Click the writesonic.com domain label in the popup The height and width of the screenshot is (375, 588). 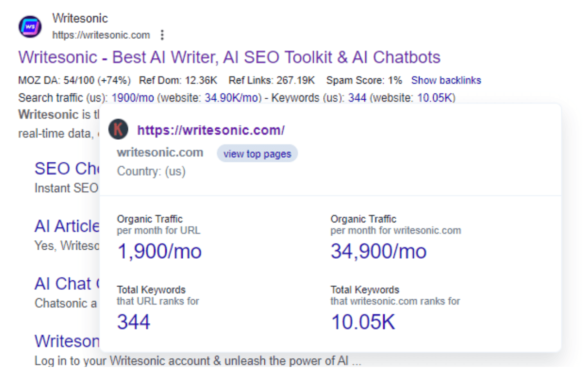[160, 152]
